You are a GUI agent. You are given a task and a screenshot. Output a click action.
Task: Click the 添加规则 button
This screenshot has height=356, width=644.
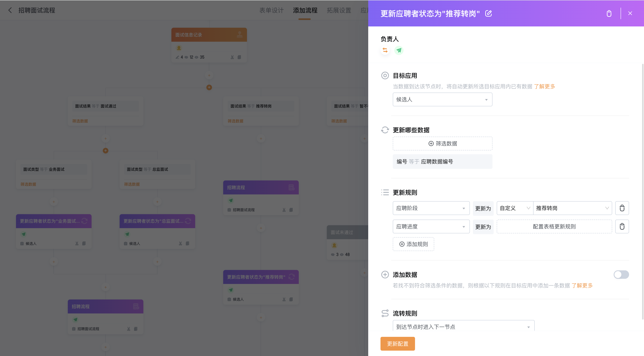tap(413, 244)
